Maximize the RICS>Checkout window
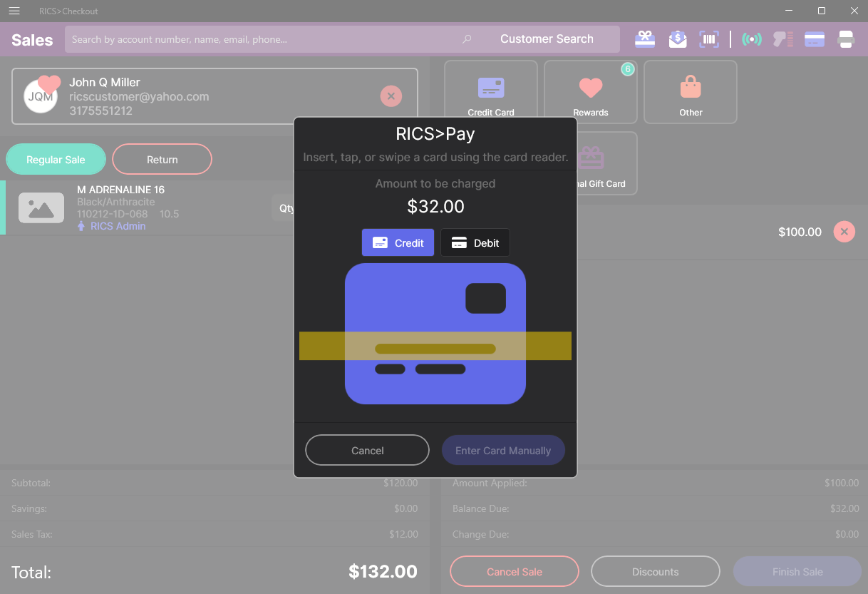Image resolution: width=868 pixels, height=594 pixels. [822, 11]
